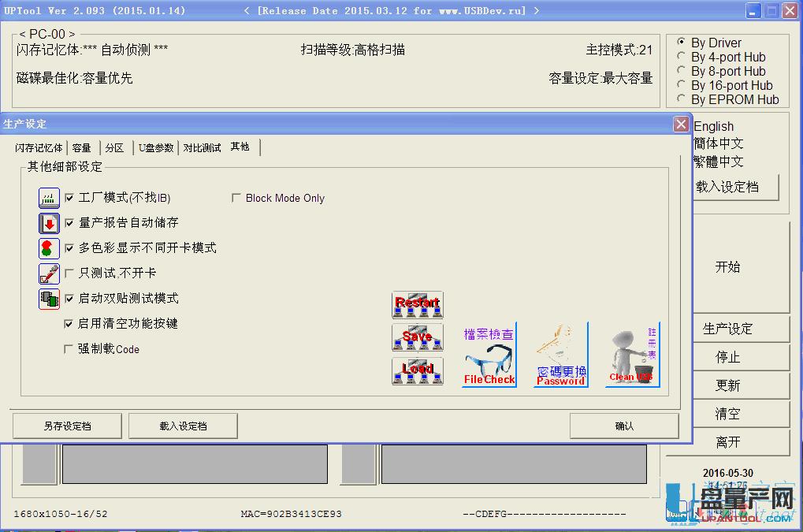Enable the Block Mode Only checkbox
The height and width of the screenshot is (532, 803).
235,198
